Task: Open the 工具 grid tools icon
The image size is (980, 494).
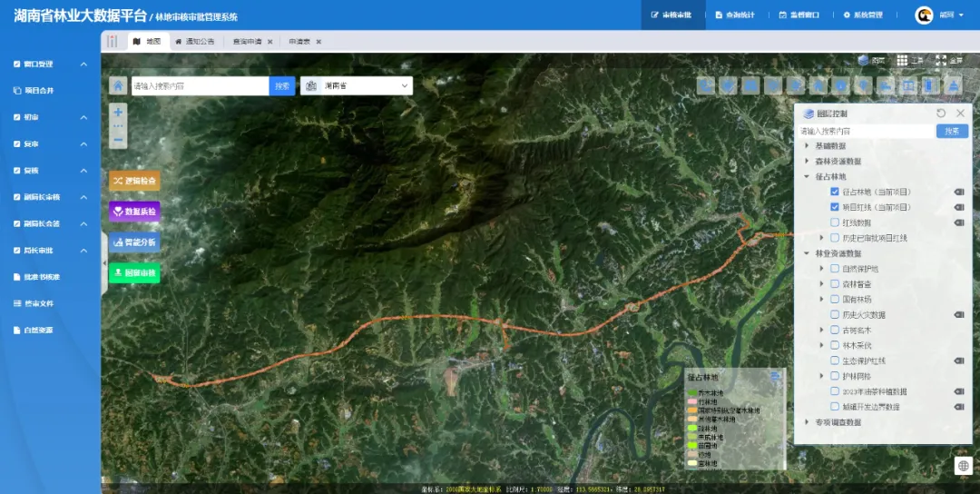Action: coord(902,60)
